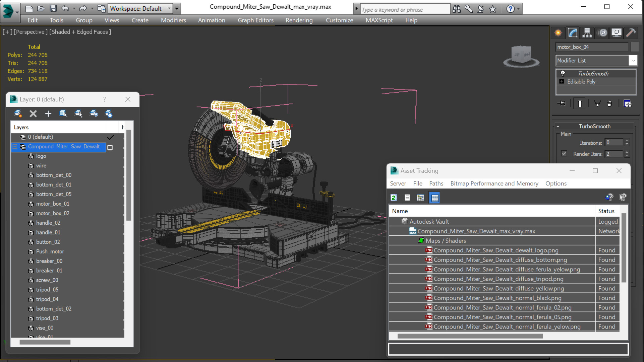
Task: Click the Pin Stack icon
Action: pos(562,103)
